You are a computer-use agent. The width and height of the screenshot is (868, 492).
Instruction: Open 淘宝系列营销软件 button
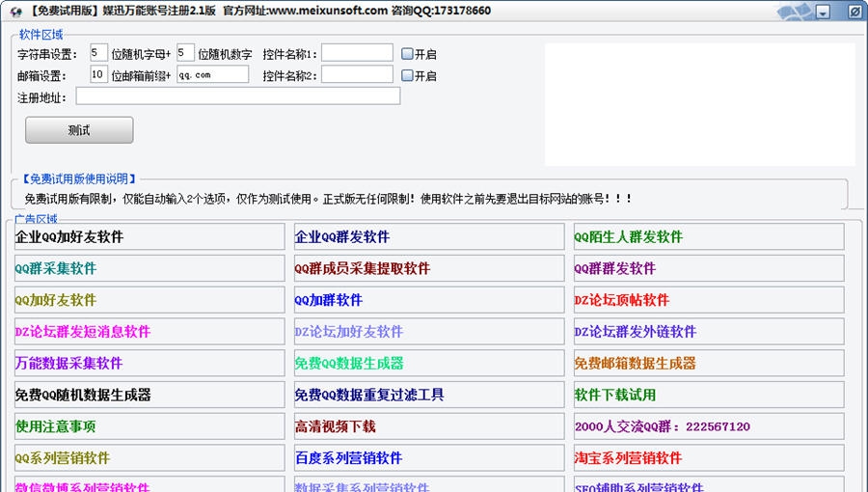point(709,457)
